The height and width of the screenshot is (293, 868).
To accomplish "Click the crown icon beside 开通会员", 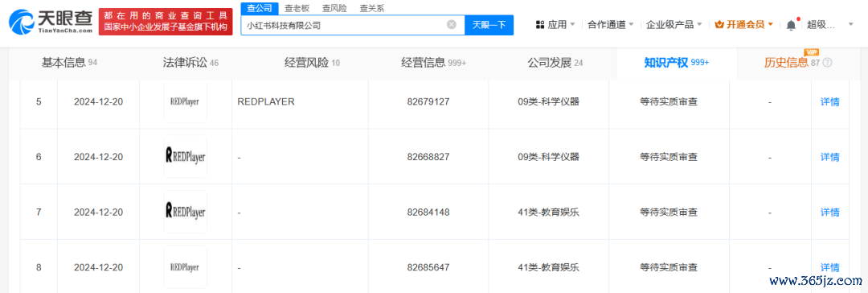I will [719, 24].
